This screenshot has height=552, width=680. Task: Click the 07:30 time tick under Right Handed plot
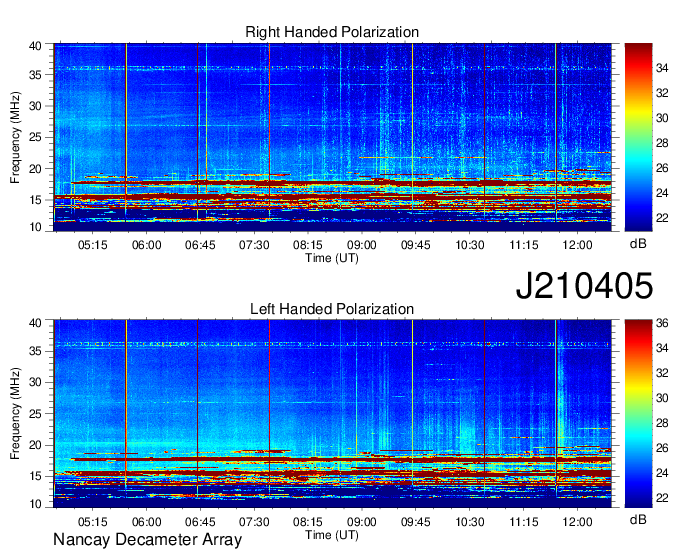[x=254, y=245]
